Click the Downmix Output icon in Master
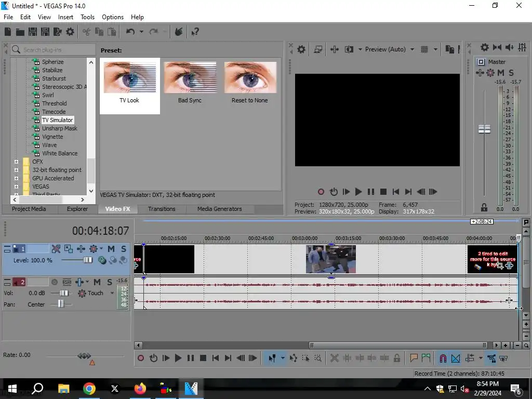 click(x=497, y=47)
